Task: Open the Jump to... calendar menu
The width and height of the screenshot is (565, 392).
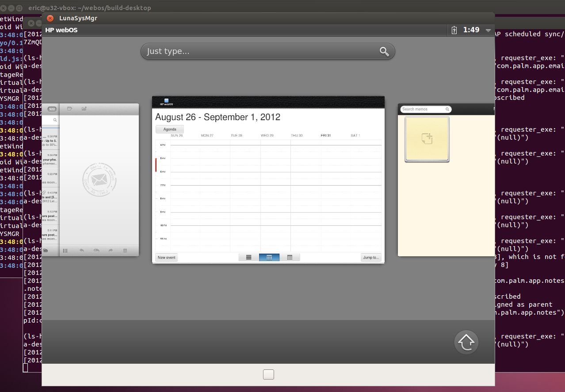Action: tap(370, 257)
